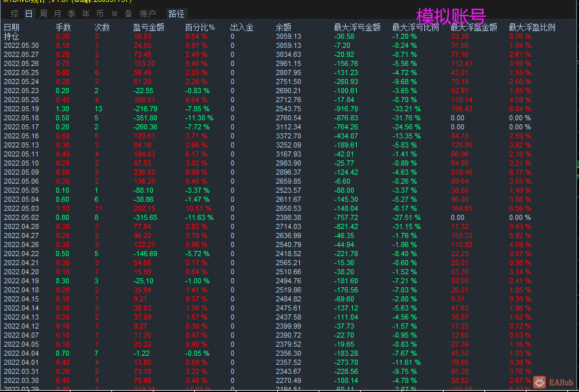Select the 2022.05.09 date row
Image resolution: width=579 pixels, height=392 pixels.
click(21, 172)
